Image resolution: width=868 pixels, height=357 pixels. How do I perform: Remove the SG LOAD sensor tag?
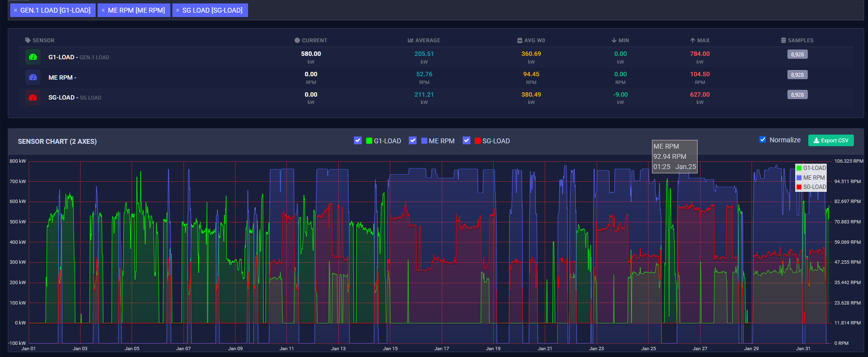(178, 10)
